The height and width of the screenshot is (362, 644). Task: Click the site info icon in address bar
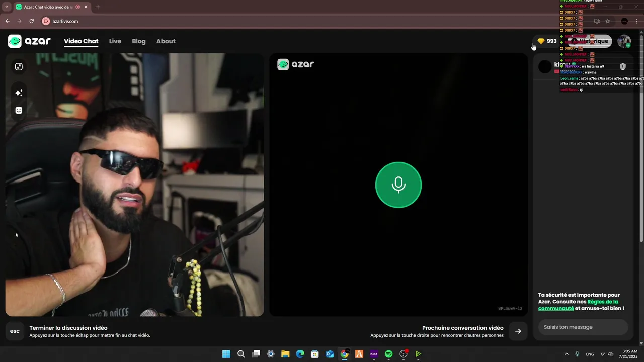click(x=46, y=21)
